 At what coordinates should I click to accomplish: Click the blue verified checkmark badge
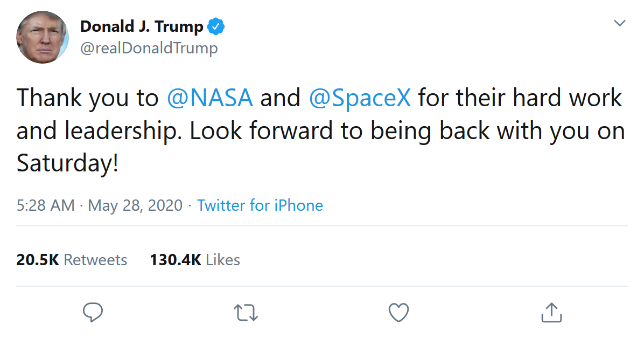click(x=216, y=26)
